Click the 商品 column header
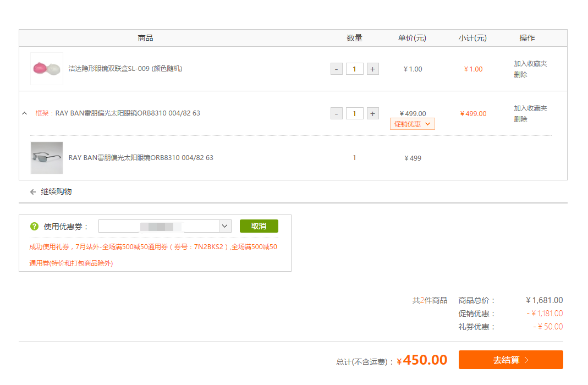The width and height of the screenshot is (588, 385). click(x=145, y=38)
